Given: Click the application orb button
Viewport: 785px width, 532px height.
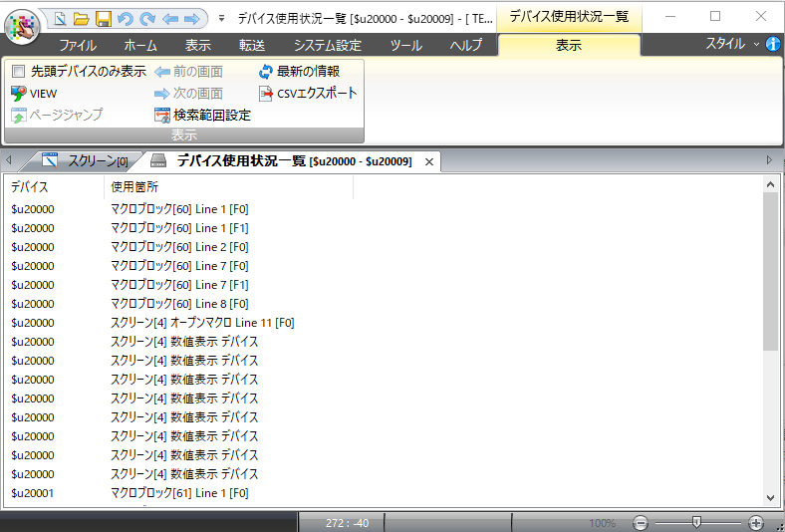Looking at the screenshot, I should [x=26, y=24].
